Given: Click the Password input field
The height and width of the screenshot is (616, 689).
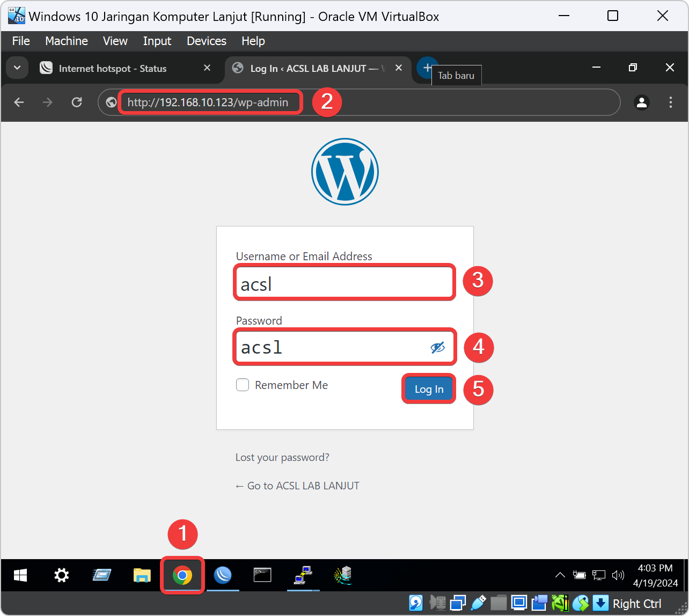Looking at the screenshot, I should click(344, 347).
